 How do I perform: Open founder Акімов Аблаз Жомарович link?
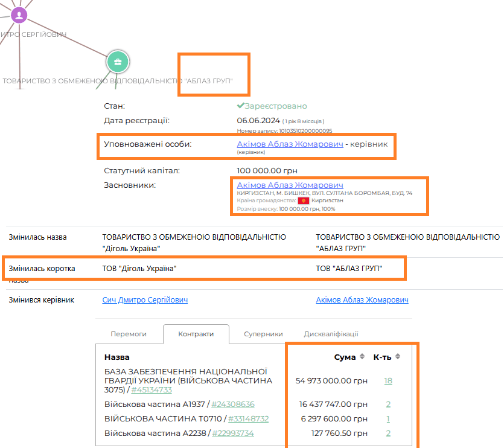tap(290, 185)
